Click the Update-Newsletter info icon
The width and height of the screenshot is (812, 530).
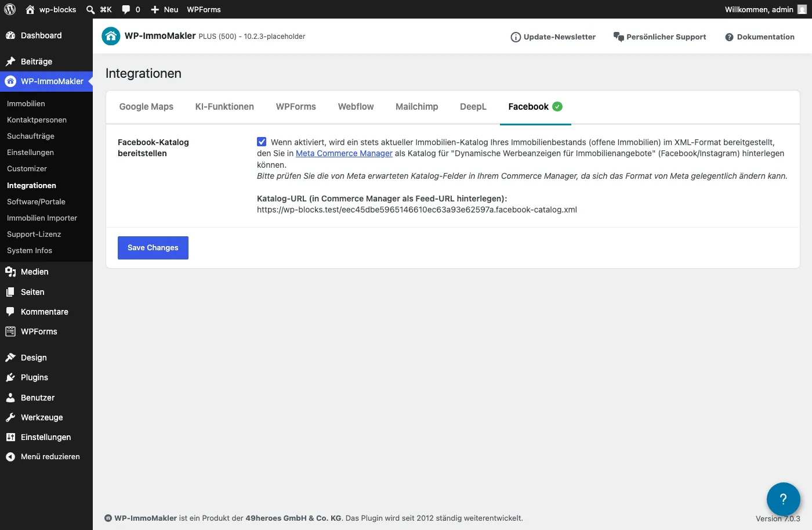tap(516, 37)
